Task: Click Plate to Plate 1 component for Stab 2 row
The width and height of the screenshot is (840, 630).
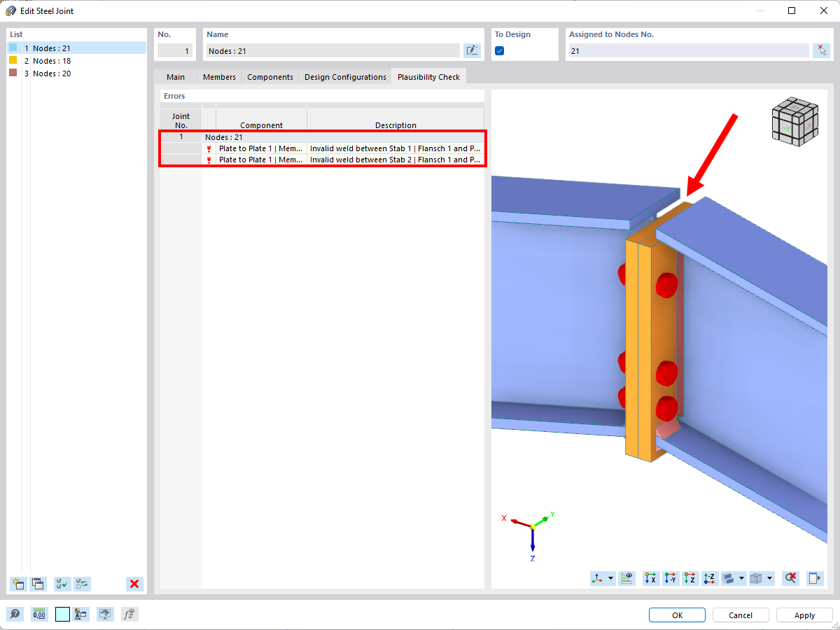Action: tap(261, 160)
